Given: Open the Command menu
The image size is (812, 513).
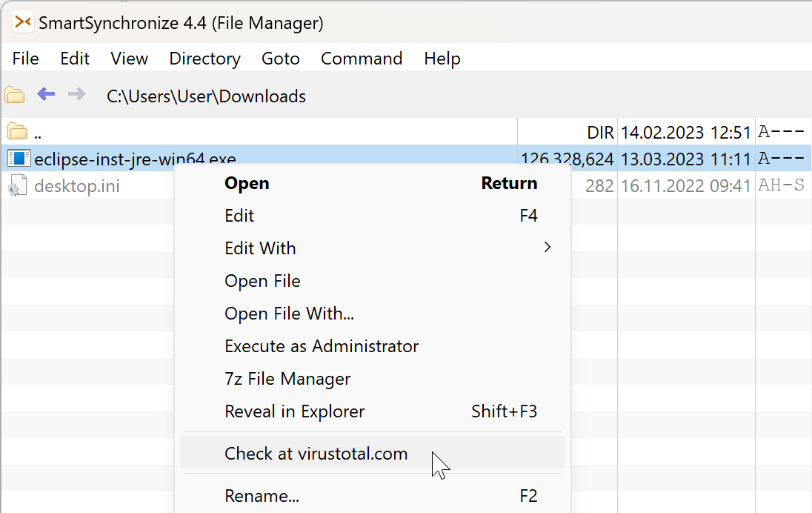Looking at the screenshot, I should tap(361, 58).
